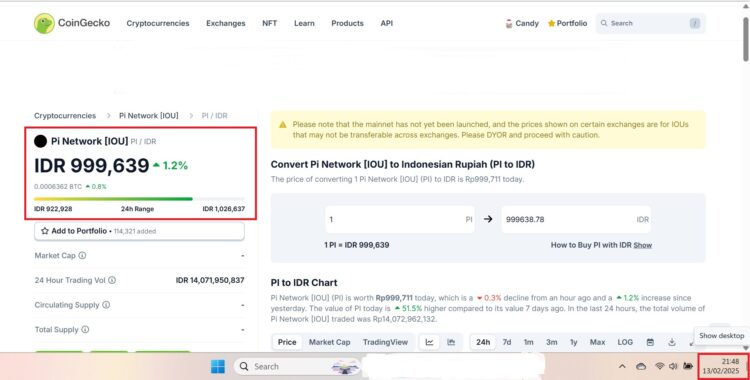This screenshot has width=750, height=380.
Task: Switch to the Market Cap chart tab
Action: [330, 342]
